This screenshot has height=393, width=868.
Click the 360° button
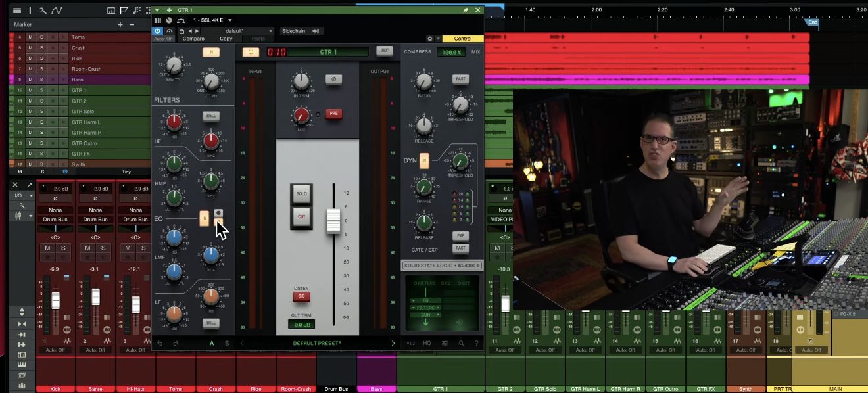tap(384, 51)
